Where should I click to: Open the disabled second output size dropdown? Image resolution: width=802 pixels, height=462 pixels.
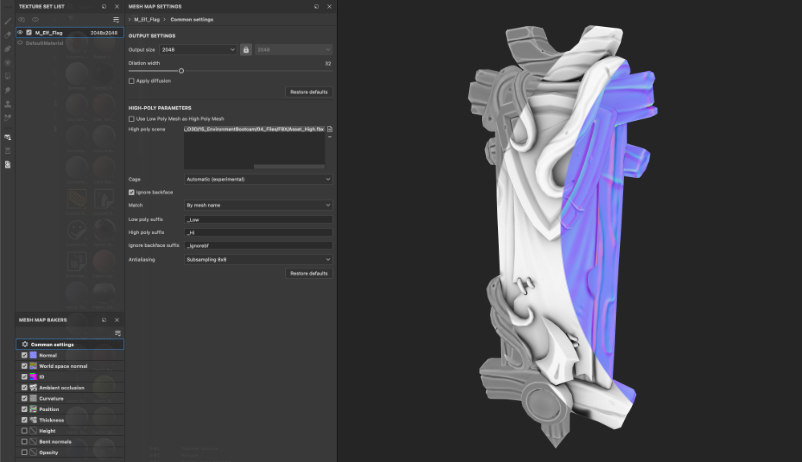294,50
